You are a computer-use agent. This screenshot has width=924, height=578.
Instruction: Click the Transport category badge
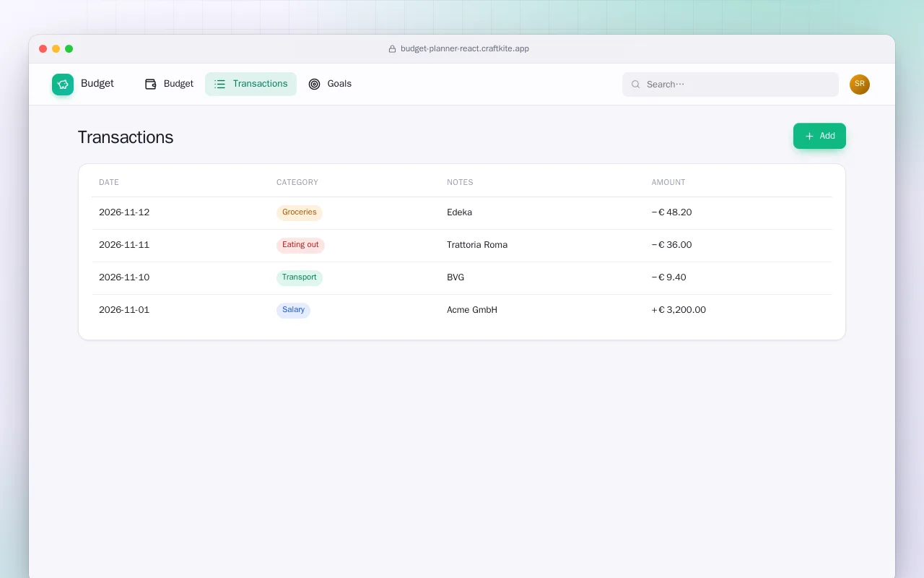click(x=300, y=277)
